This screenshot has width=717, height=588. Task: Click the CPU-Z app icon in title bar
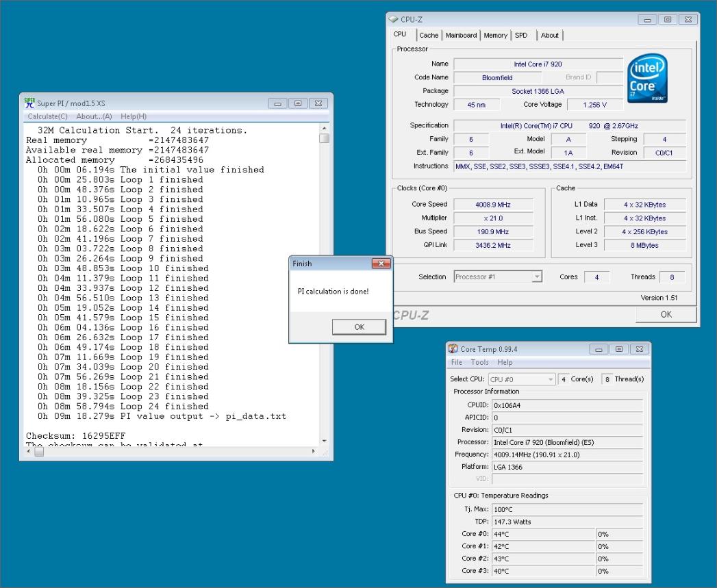point(393,19)
